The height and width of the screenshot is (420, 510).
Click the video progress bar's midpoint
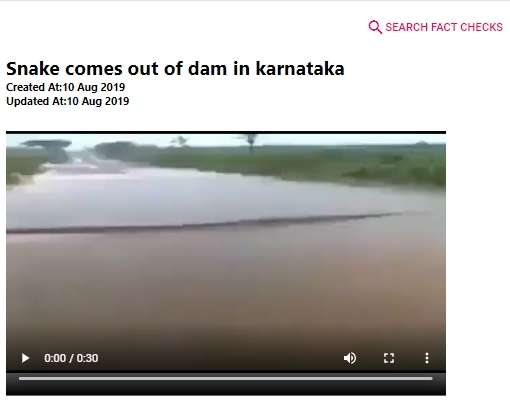(x=226, y=379)
